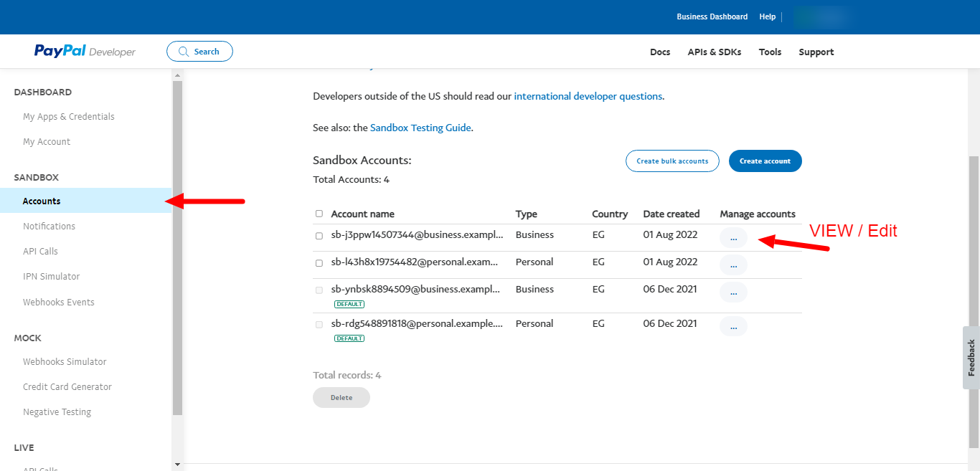Check the sb-l43h8x19754482 personal account box
980x471 pixels.
click(319, 263)
